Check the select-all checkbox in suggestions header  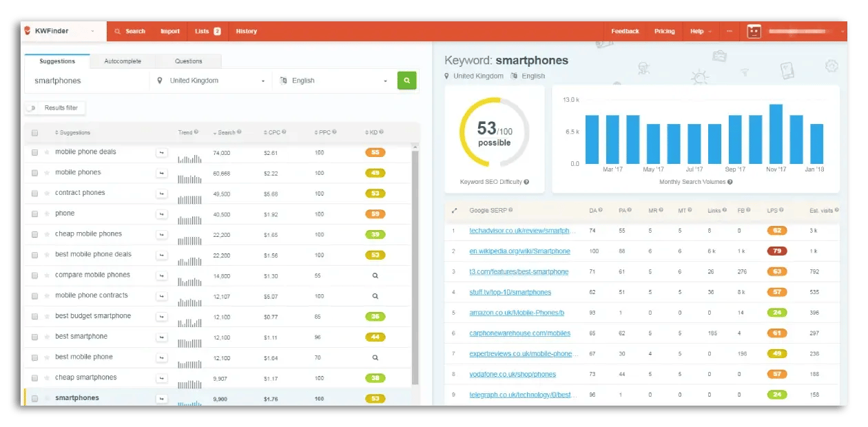coord(34,132)
